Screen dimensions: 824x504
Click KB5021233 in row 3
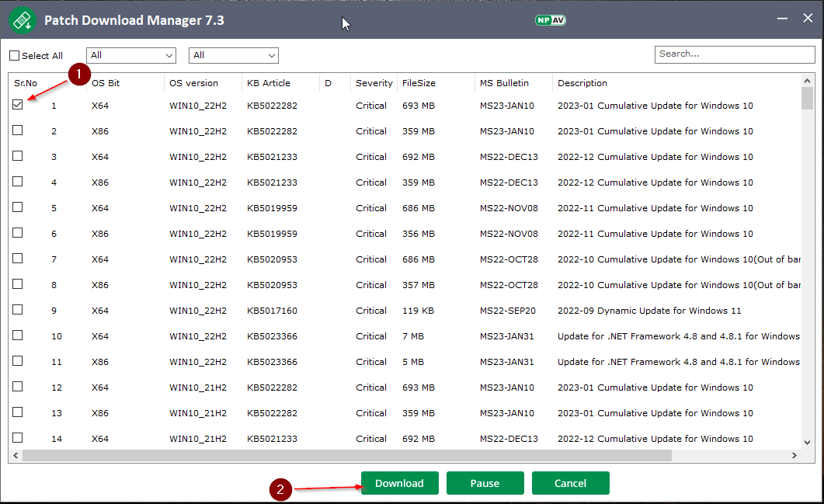(x=273, y=157)
